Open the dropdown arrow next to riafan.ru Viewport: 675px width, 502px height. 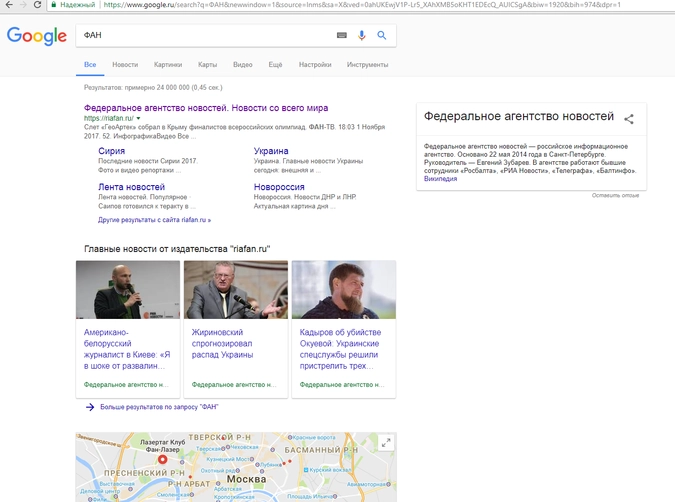[139, 119]
